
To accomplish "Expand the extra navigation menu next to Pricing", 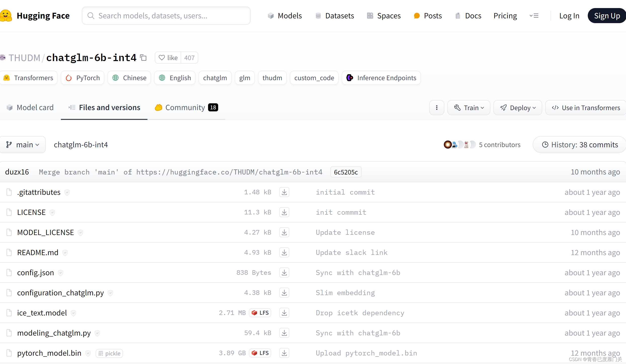I will 534,16.
